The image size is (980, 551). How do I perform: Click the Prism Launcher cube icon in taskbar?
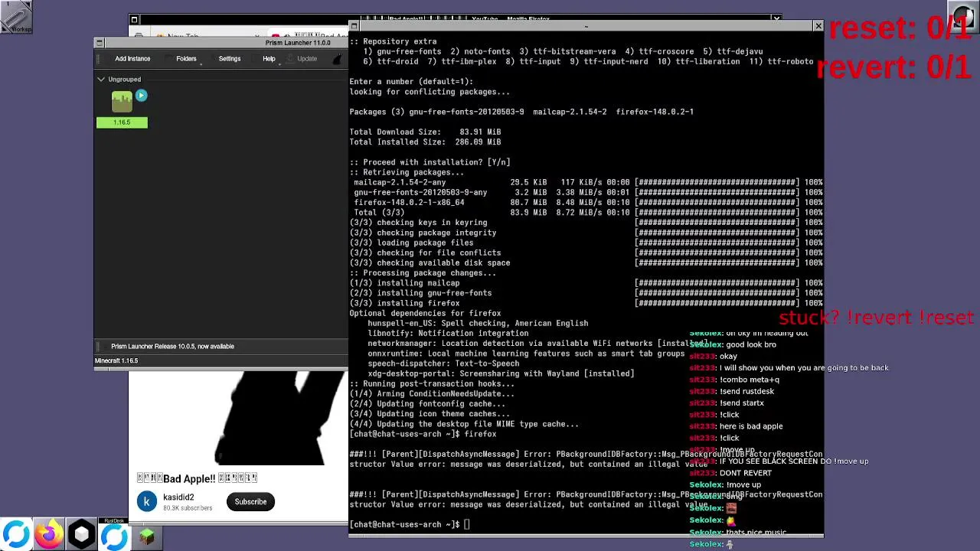[82, 535]
